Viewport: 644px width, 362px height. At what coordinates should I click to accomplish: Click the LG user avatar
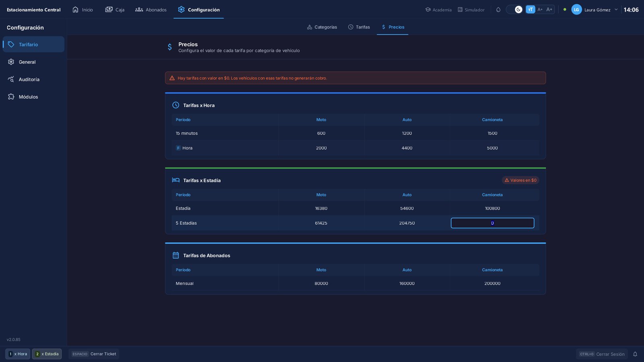point(576,10)
